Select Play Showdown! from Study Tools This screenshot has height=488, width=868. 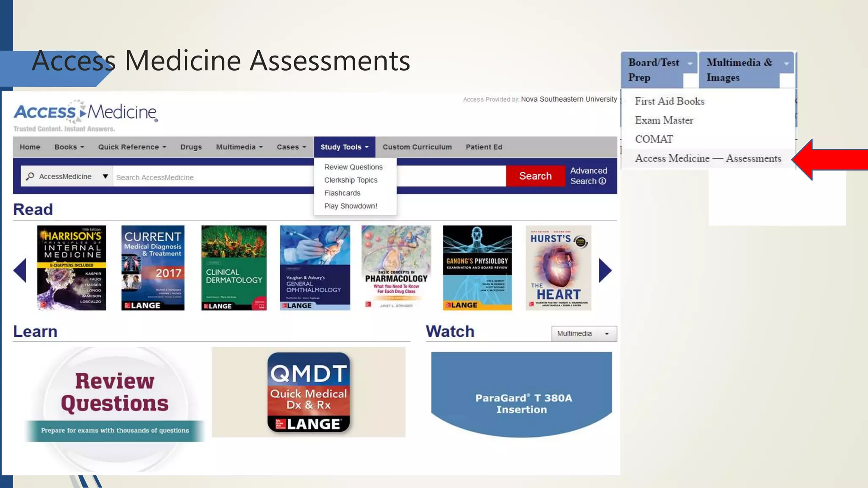(351, 206)
